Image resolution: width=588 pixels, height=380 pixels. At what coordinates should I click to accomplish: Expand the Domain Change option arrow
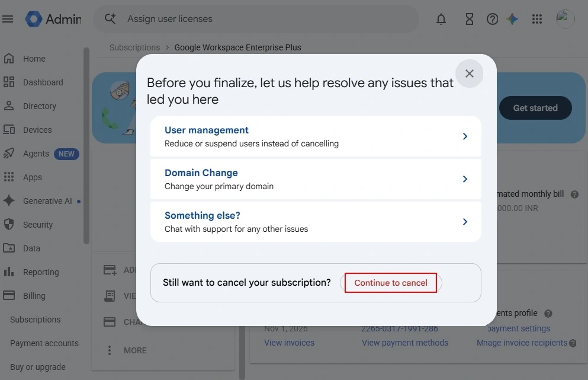click(465, 179)
